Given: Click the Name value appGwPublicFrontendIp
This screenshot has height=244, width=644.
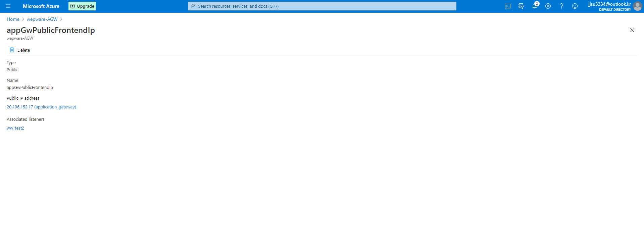Looking at the screenshot, I should pyautogui.click(x=30, y=87).
